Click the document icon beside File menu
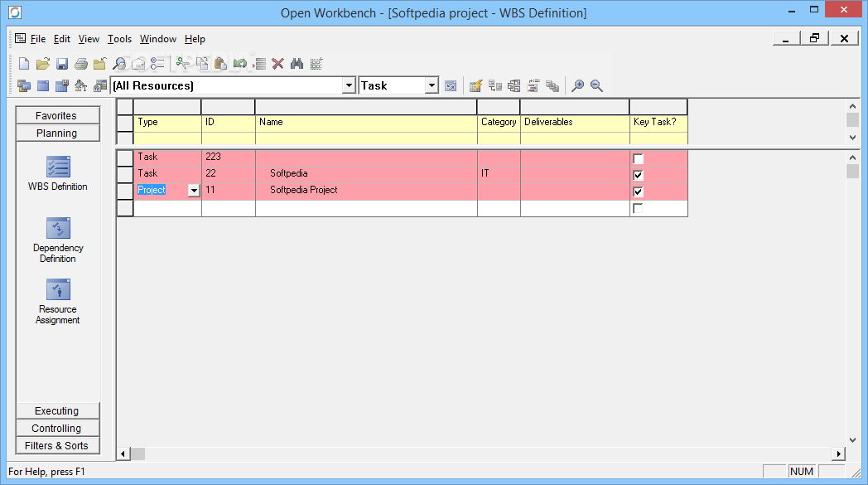This screenshot has width=868, height=485. [x=21, y=38]
